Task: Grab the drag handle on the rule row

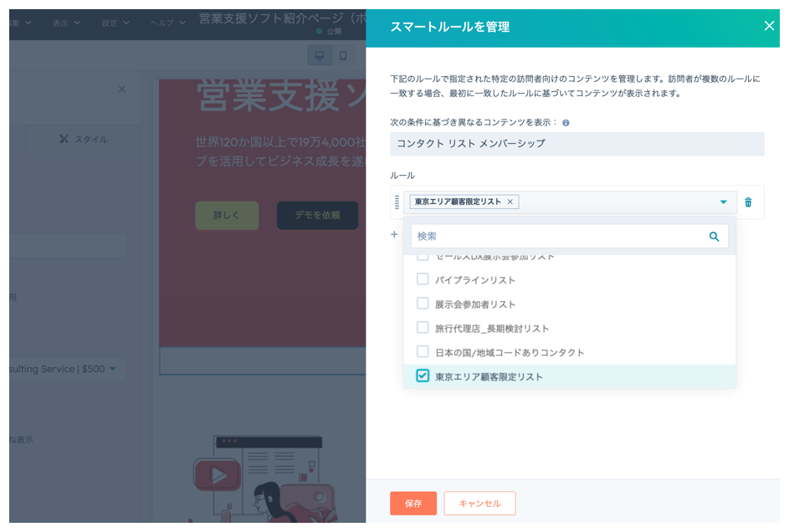Action: point(397,202)
